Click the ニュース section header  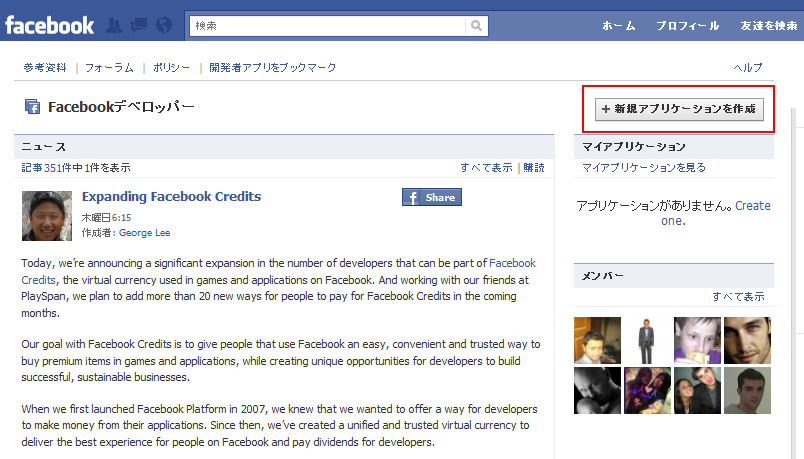pyautogui.click(x=284, y=147)
